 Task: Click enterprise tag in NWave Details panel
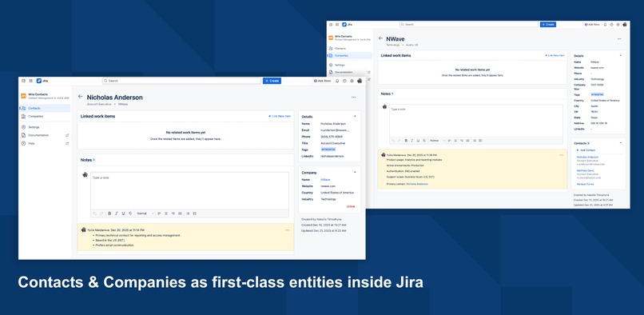(598, 94)
